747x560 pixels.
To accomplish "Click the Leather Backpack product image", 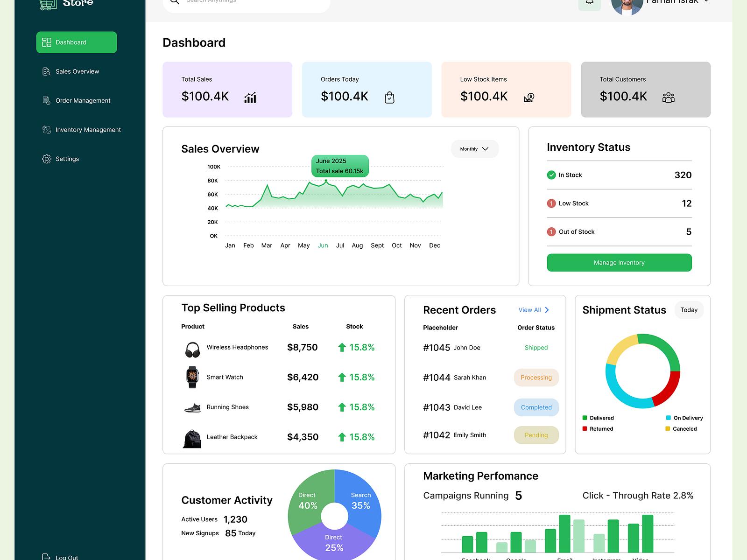I will coord(192,439).
